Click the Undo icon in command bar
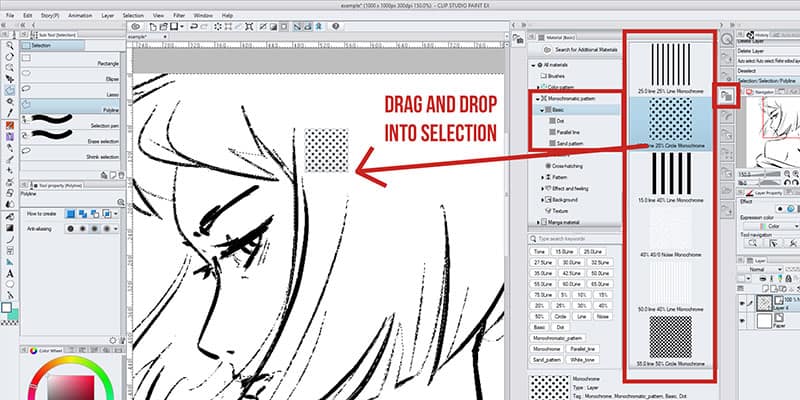Image resolution: width=800 pixels, height=400 pixels. [193, 27]
